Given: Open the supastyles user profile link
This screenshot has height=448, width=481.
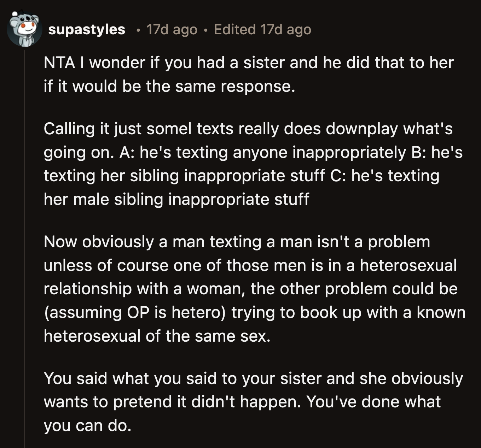Looking at the screenshot, I should click(87, 29).
